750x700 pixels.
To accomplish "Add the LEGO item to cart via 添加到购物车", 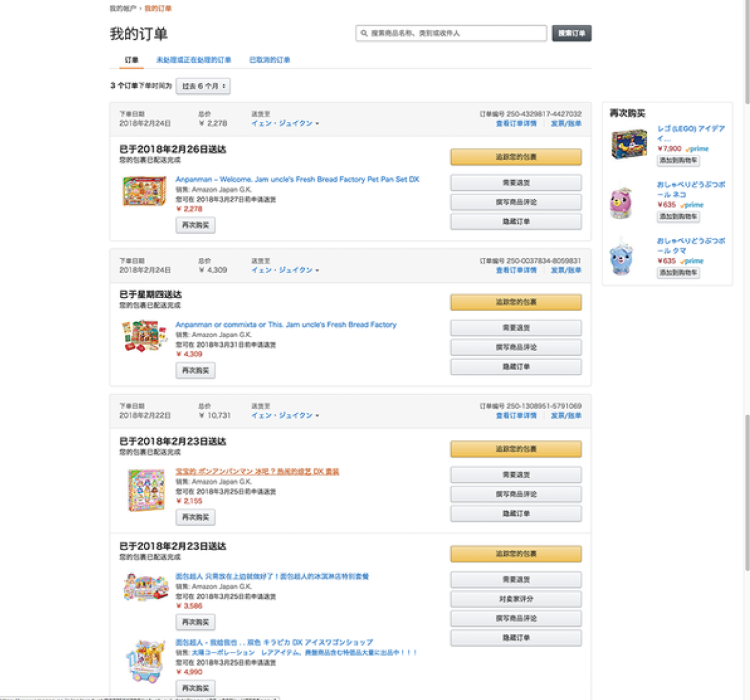I will pyautogui.click(x=678, y=161).
